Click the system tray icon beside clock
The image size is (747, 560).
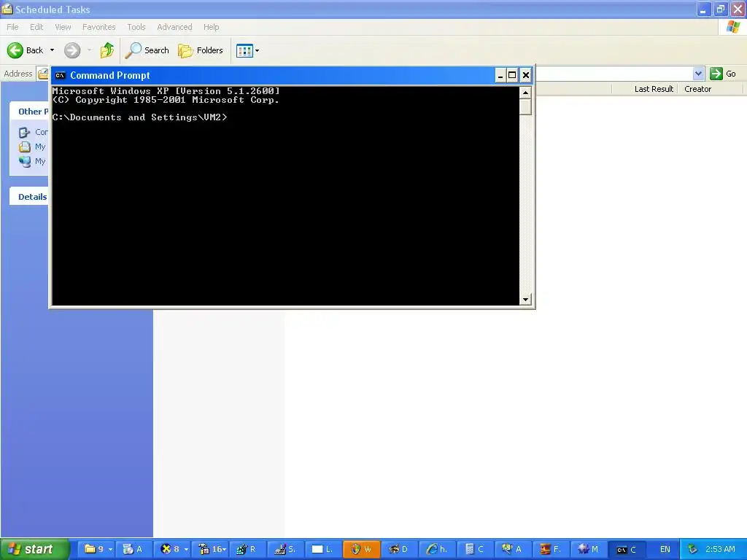(x=693, y=550)
